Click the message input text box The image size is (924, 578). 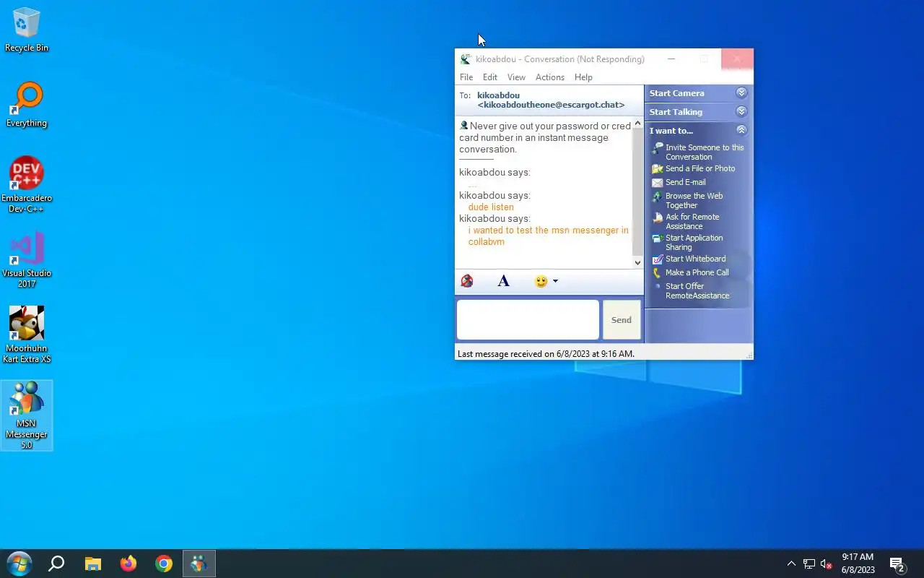[528, 319]
